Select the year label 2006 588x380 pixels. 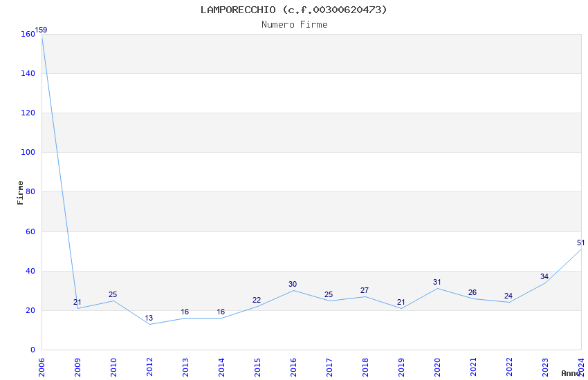click(x=42, y=368)
